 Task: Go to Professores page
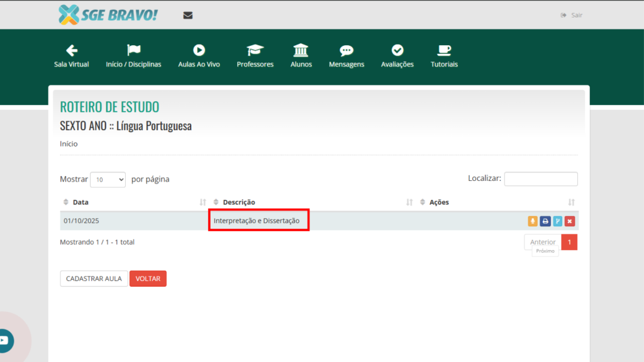tap(255, 56)
